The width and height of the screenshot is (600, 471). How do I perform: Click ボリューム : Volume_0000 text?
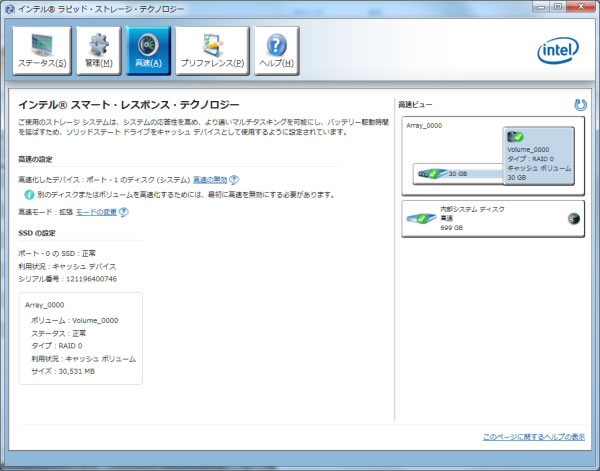(75, 320)
